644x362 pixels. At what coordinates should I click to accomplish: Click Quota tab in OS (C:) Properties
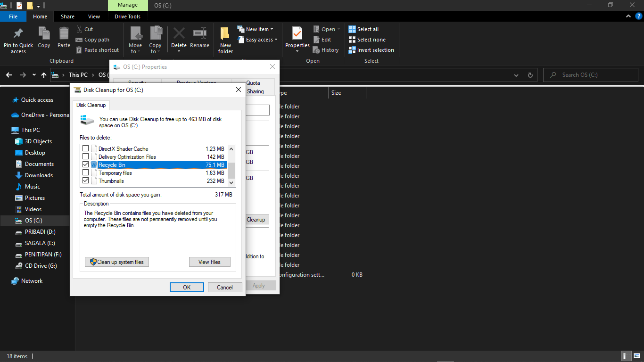pyautogui.click(x=253, y=83)
